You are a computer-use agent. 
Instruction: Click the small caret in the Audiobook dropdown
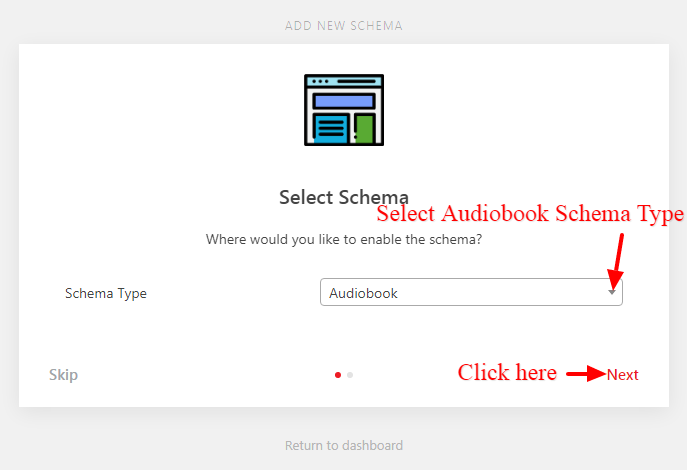click(x=612, y=292)
